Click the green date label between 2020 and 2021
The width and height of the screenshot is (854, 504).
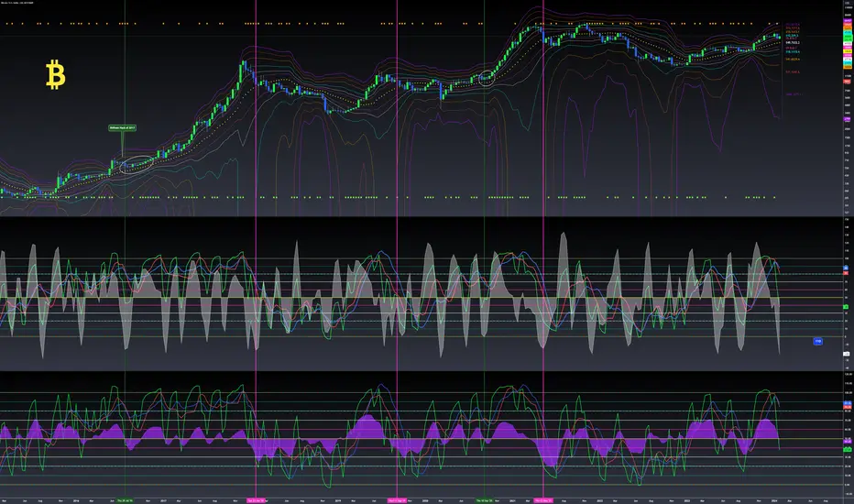(484, 500)
